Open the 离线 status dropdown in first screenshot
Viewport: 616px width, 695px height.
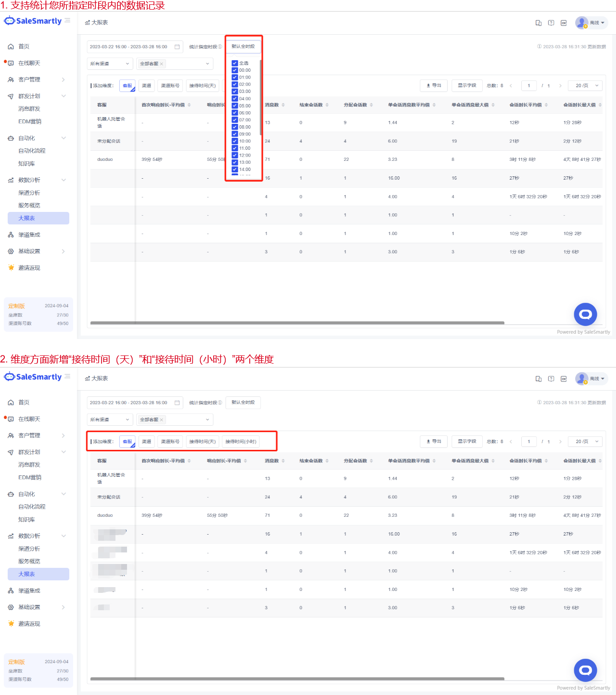(x=597, y=23)
